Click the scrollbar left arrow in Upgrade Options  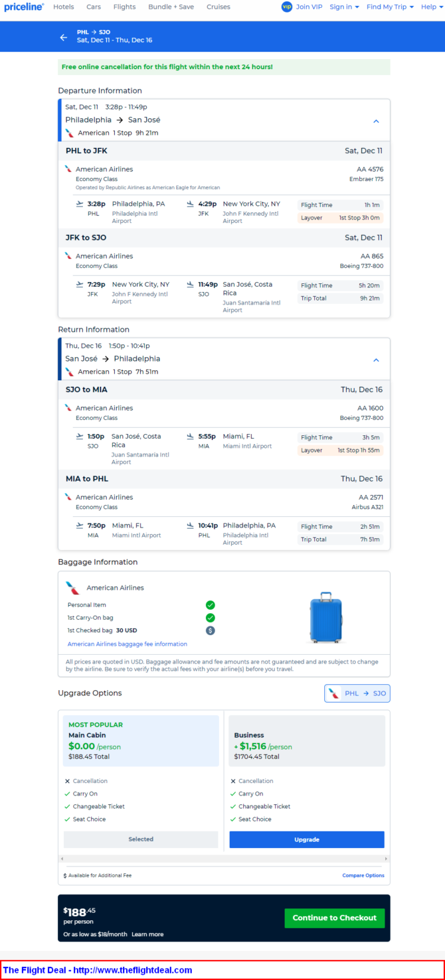[62, 859]
